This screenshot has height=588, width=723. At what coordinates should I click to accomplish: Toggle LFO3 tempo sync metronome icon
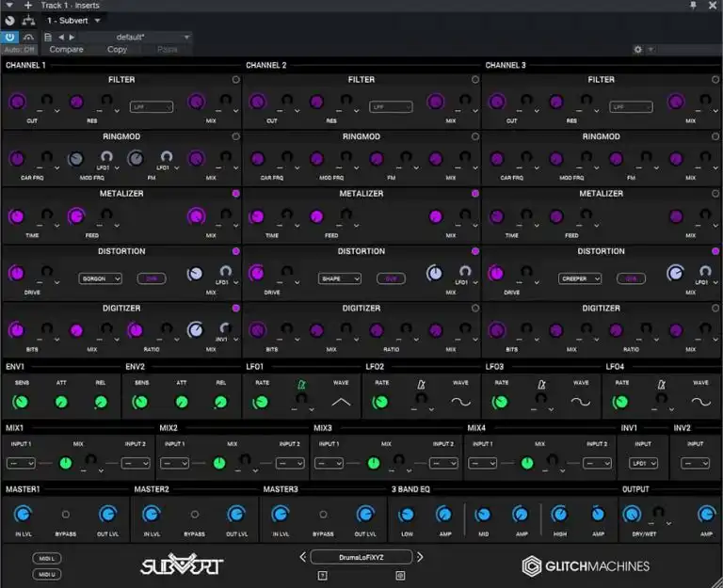541,384
